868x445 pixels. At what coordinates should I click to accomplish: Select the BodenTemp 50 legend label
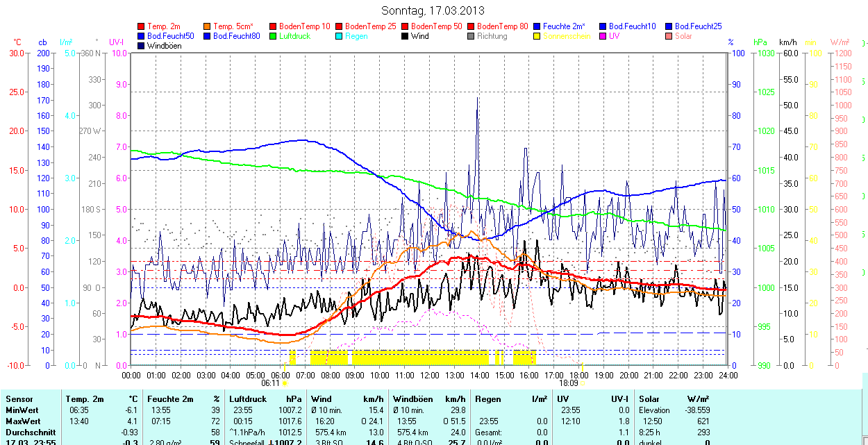437,26
